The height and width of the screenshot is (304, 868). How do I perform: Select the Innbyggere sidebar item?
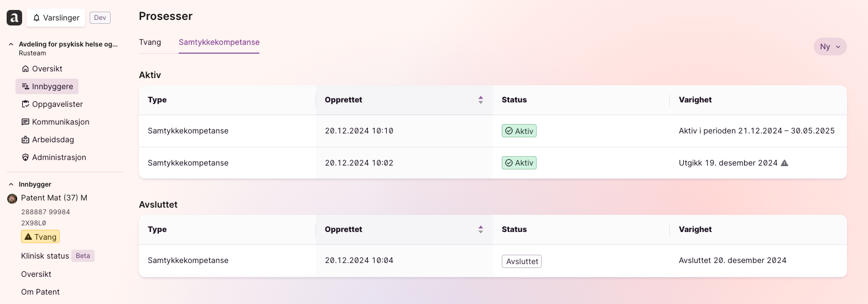click(47, 86)
